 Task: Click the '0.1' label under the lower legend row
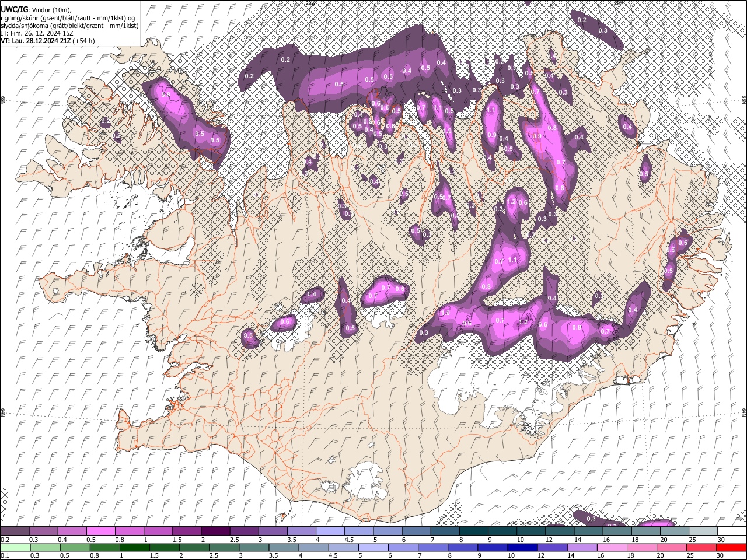tap(5, 556)
